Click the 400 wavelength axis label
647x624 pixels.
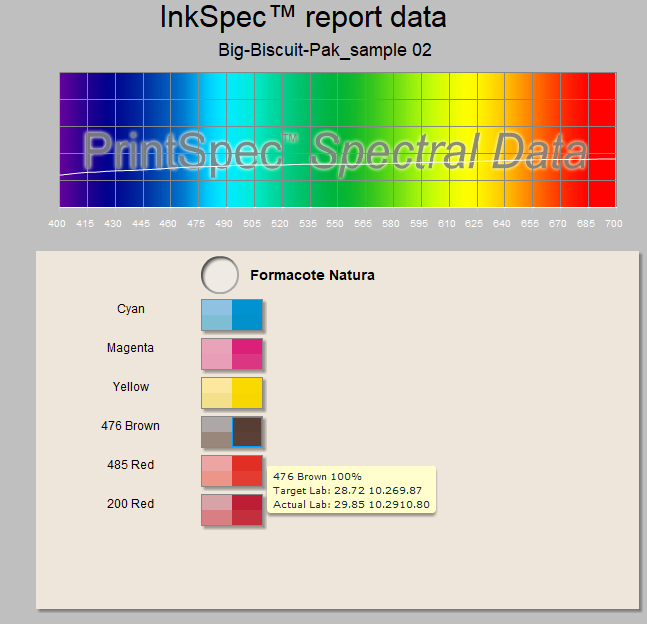click(57, 224)
